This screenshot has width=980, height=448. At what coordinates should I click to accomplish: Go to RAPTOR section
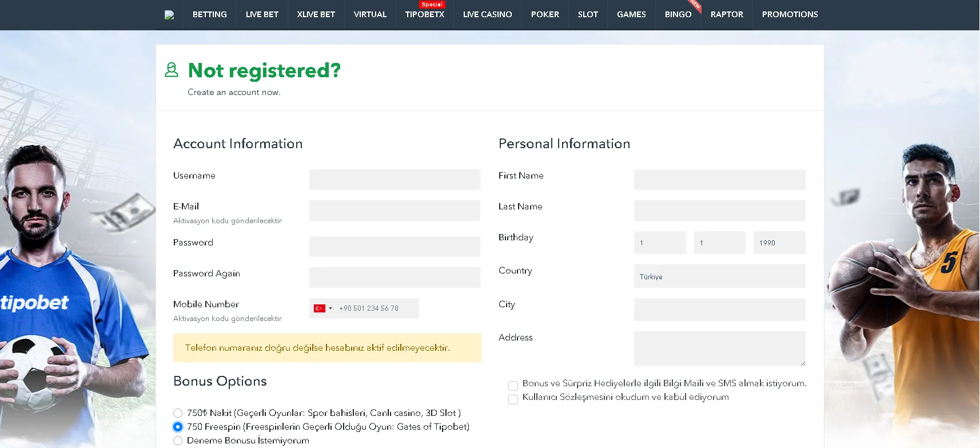[x=727, y=14]
